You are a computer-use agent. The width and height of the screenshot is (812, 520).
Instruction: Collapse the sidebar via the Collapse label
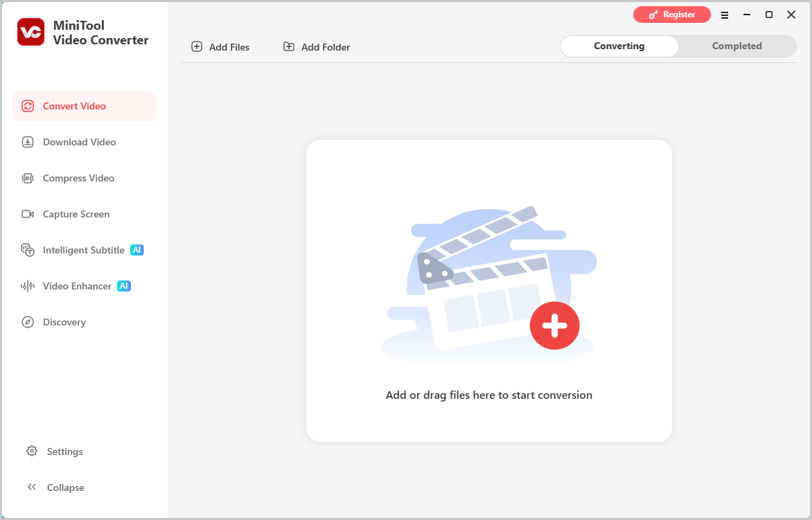point(65,487)
